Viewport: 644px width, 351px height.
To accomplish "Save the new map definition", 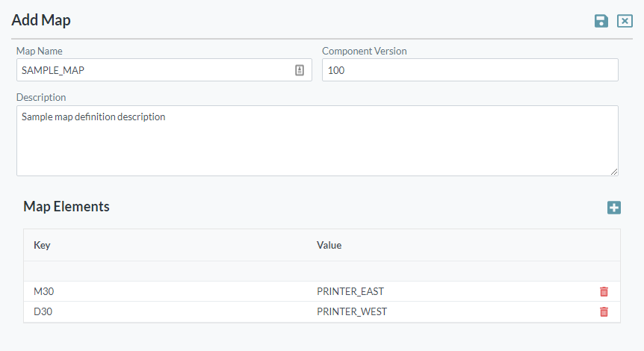I will (x=601, y=21).
